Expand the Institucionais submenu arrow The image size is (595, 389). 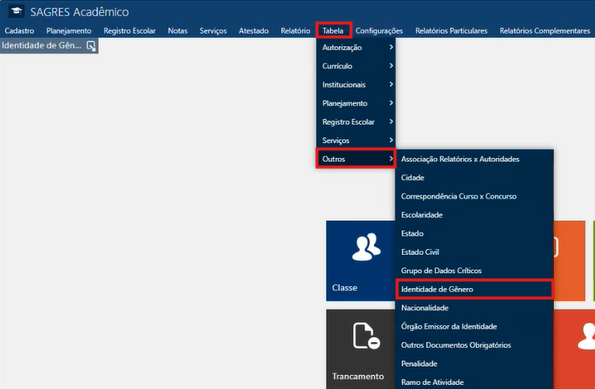point(391,84)
